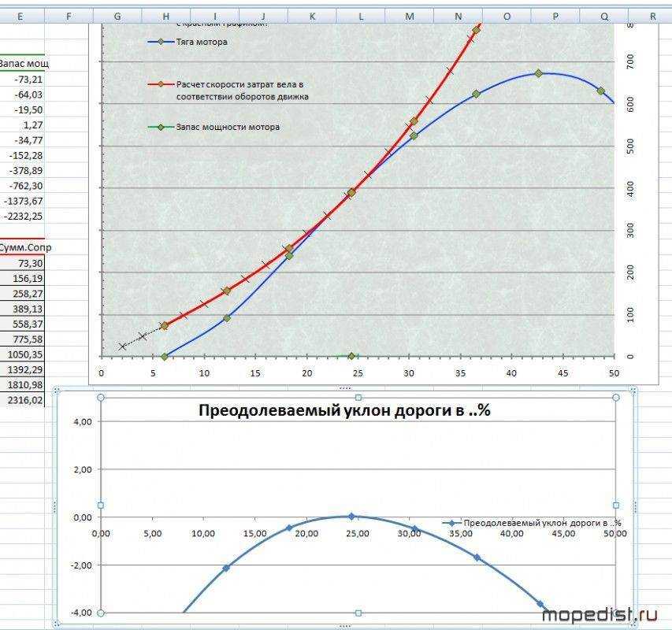Select the cell containing -73,21
672x630 pixels.
click(22, 80)
